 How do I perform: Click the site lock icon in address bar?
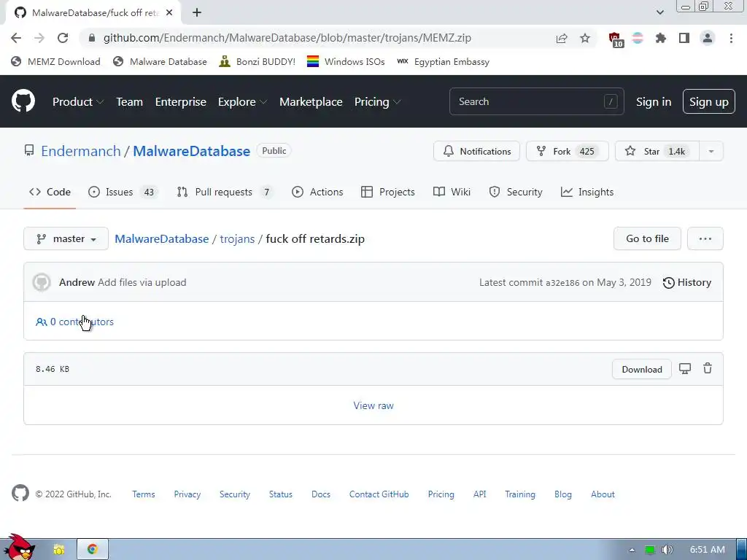[92, 38]
